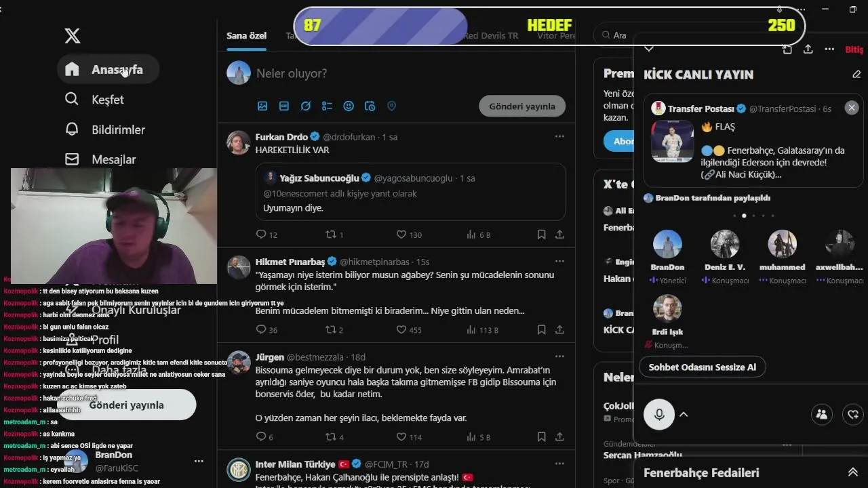
Task: Toggle the space microphone
Action: click(x=658, y=414)
